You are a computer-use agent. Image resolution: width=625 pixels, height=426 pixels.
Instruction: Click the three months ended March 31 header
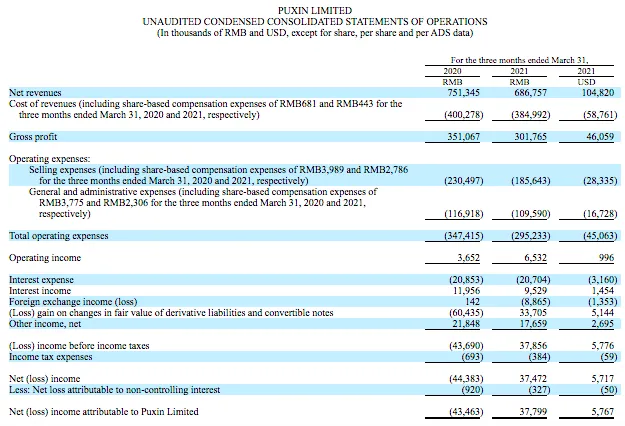[x=519, y=60]
